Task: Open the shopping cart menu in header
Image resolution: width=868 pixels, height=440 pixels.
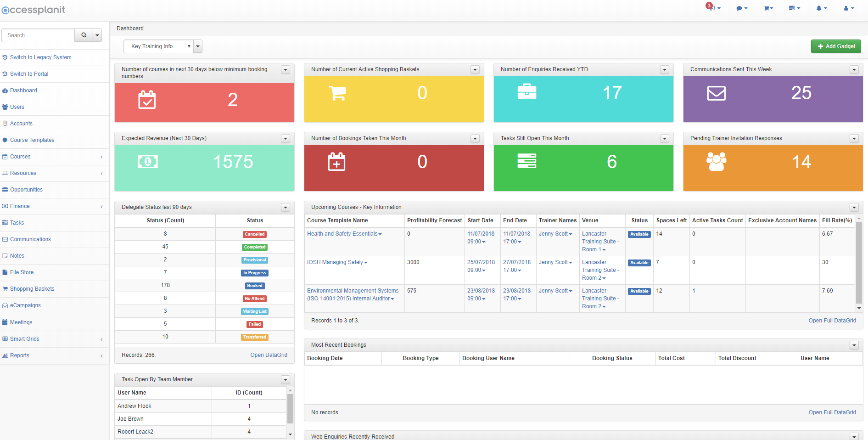Action: (768, 8)
